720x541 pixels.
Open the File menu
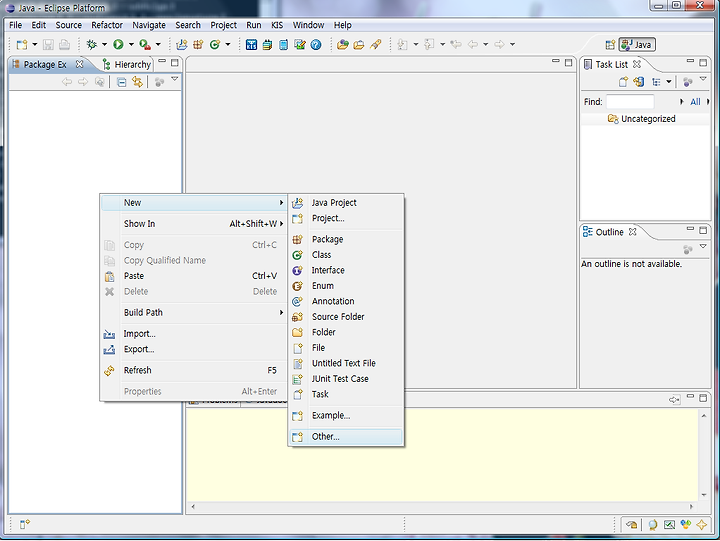16,25
